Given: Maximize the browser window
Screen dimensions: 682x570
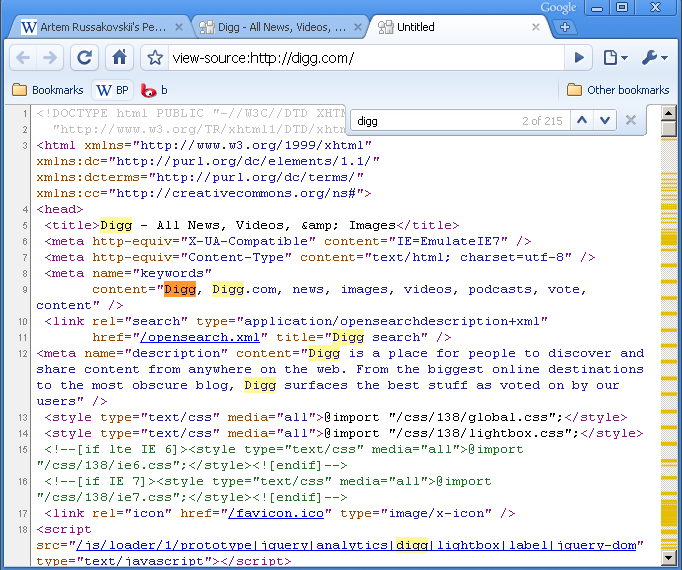Looking at the screenshot, I should 622,7.
